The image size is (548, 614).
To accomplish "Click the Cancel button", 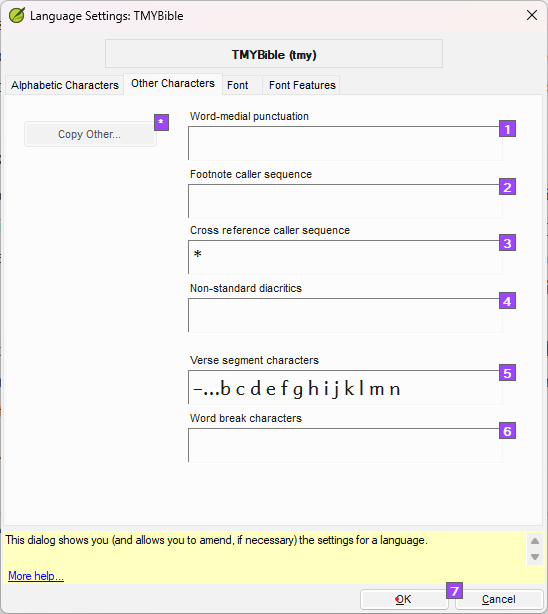I will tap(499, 600).
